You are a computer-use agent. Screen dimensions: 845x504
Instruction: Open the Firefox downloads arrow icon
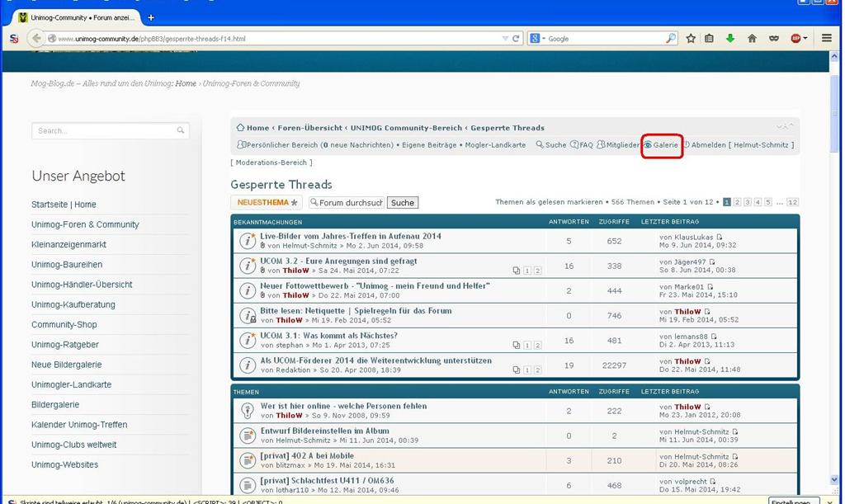point(729,38)
